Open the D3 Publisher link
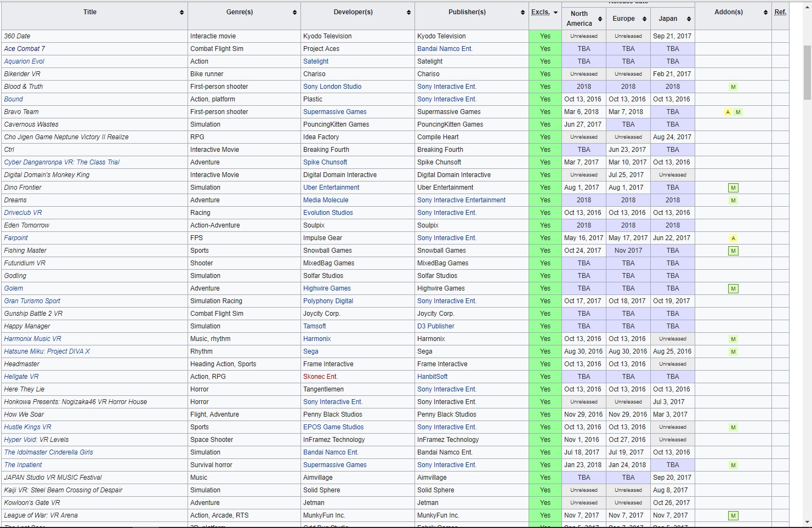Viewport: 812px width, 528px height. click(x=435, y=326)
